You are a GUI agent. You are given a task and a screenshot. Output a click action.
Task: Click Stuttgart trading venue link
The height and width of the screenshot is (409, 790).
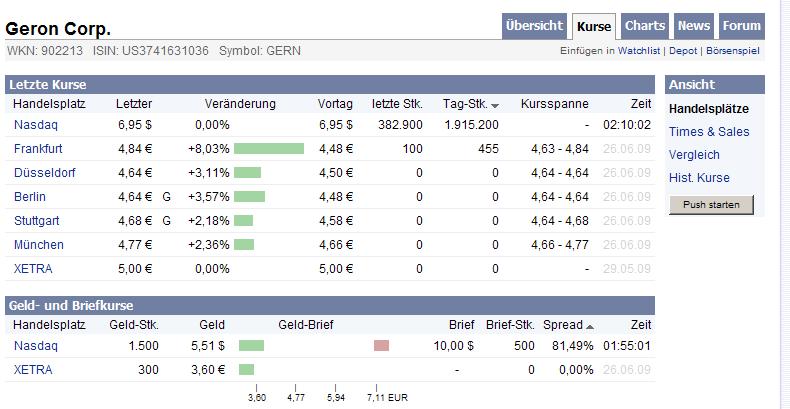point(37,221)
